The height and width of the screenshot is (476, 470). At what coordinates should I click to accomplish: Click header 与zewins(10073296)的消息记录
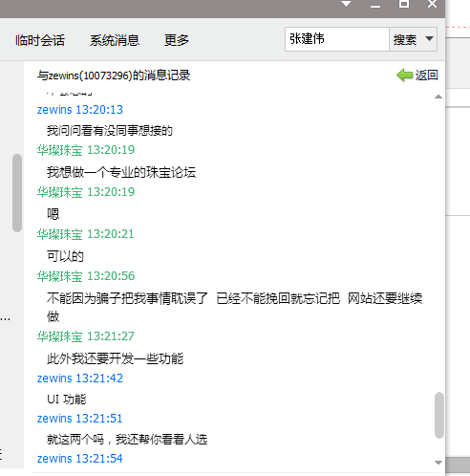point(114,76)
